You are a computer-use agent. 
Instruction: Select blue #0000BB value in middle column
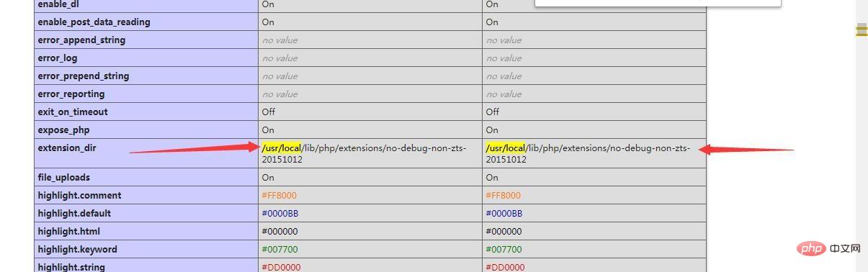pyautogui.click(x=280, y=214)
